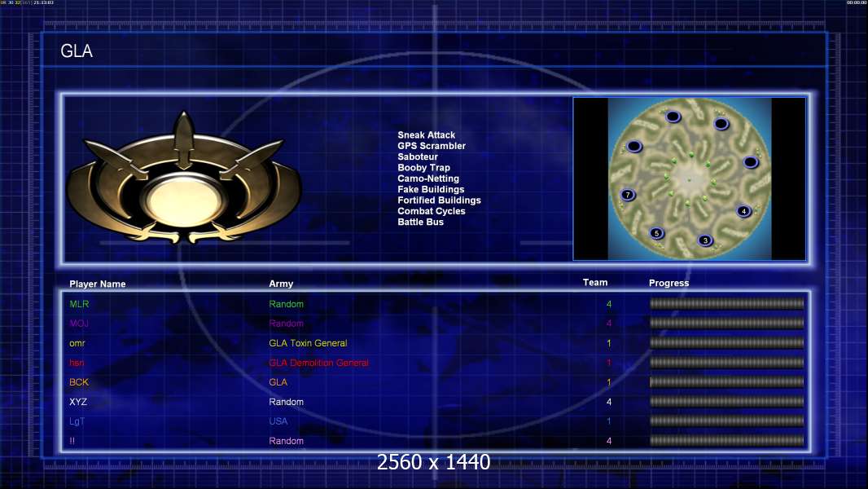The height and width of the screenshot is (489, 868).
Task: Click LgT's USA army entry
Action: click(278, 421)
